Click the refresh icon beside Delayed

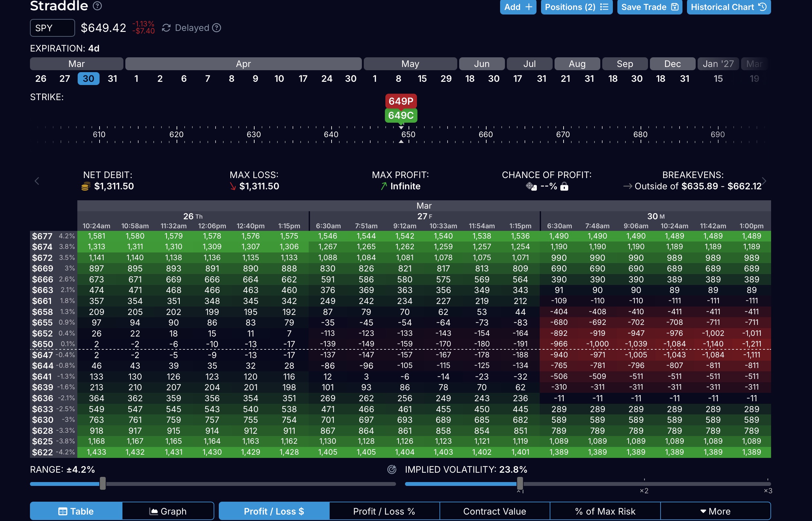pos(166,28)
